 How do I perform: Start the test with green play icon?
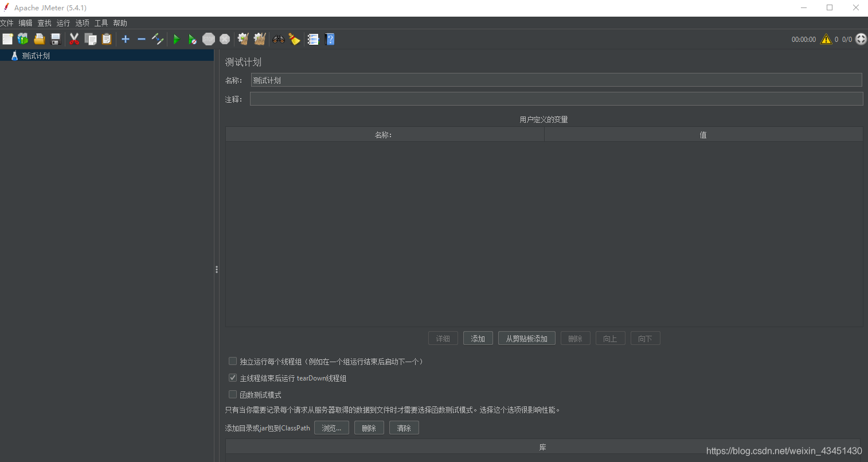click(x=177, y=39)
